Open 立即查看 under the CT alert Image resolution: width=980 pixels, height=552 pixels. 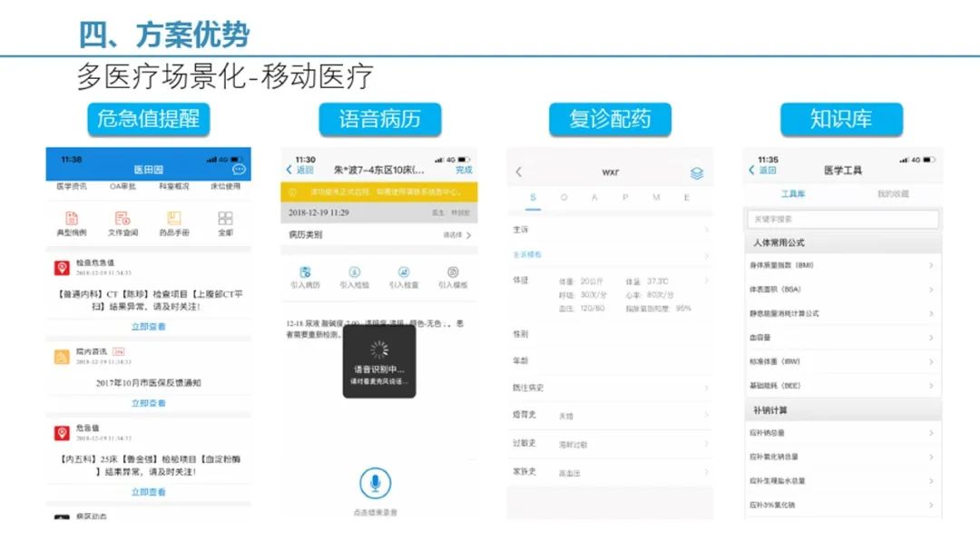148,327
